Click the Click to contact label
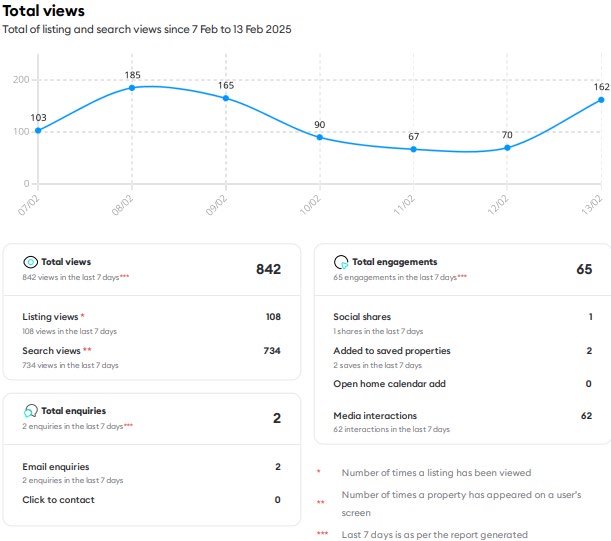Screen dimensions: 611x541 (58, 500)
